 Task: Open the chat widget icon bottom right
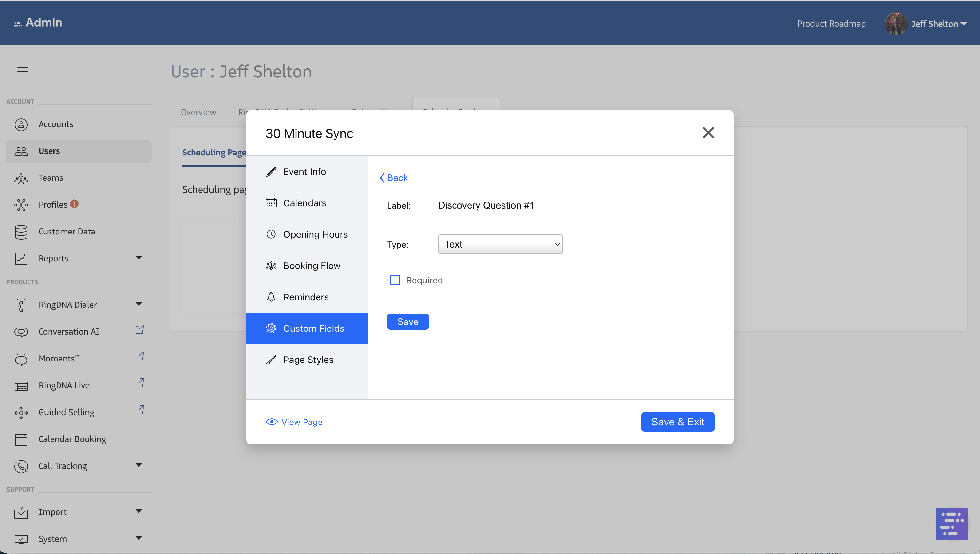point(952,524)
